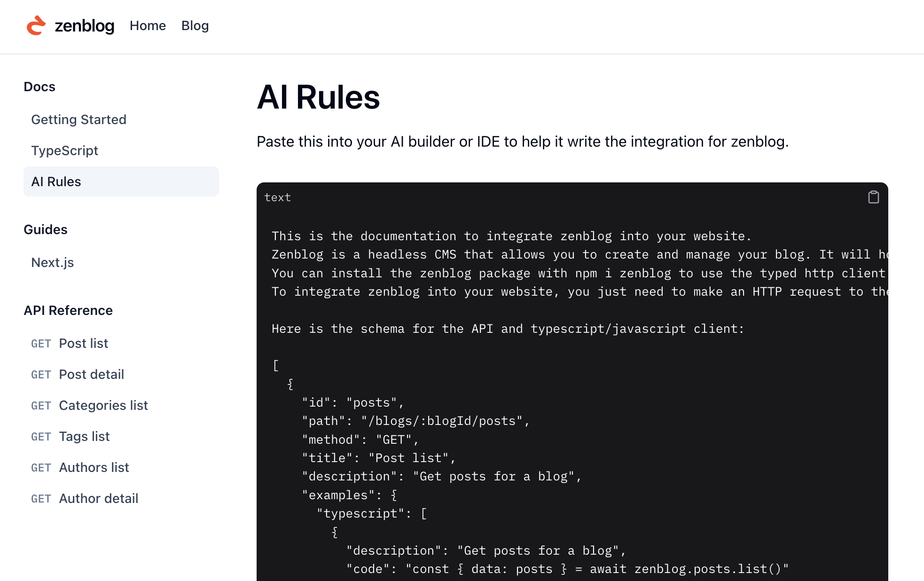Click the "examples": { code line
Screen dimensions: 924x581
pyautogui.click(x=350, y=495)
